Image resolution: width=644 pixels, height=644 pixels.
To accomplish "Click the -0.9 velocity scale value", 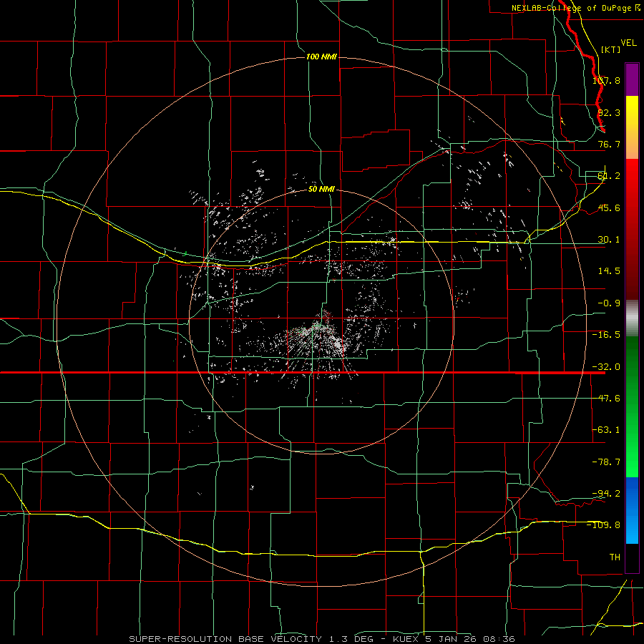I will (x=609, y=303).
